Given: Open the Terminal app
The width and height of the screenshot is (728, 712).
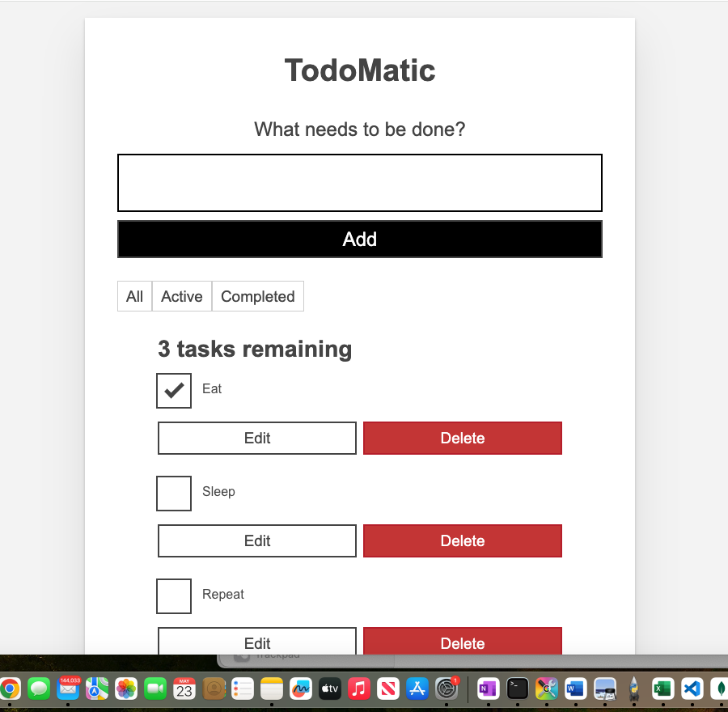Looking at the screenshot, I should [x=517, y=689].
